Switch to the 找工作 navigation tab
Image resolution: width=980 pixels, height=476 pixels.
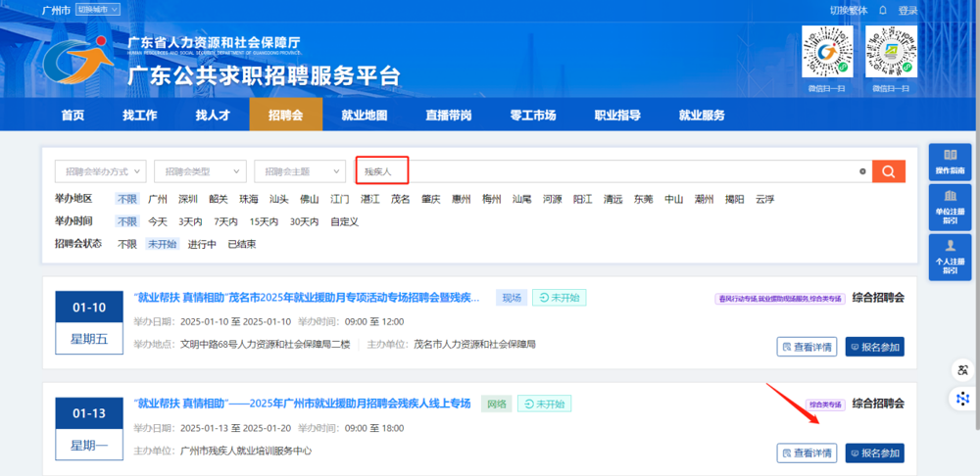point(139,116)
